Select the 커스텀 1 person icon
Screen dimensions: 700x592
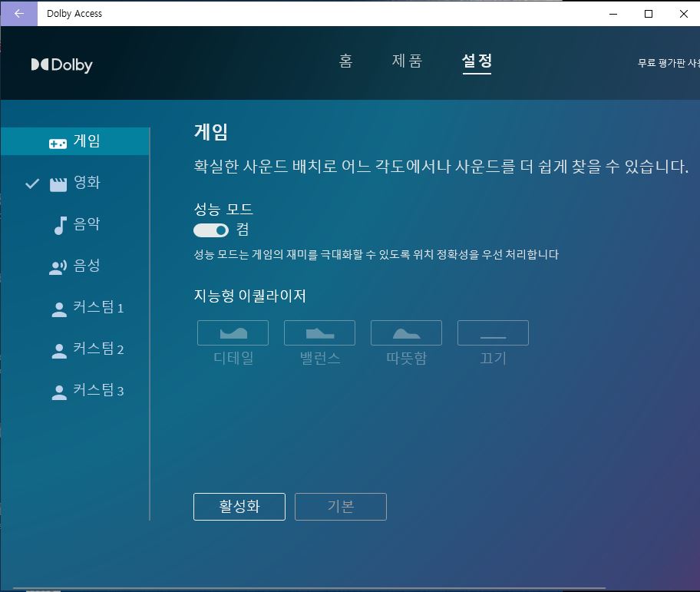click(59, 309)
